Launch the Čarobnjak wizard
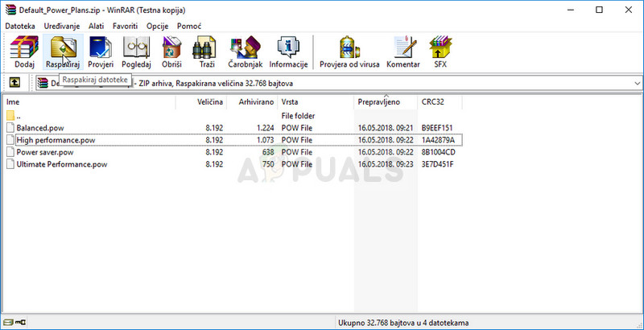 tap(246, 52)
